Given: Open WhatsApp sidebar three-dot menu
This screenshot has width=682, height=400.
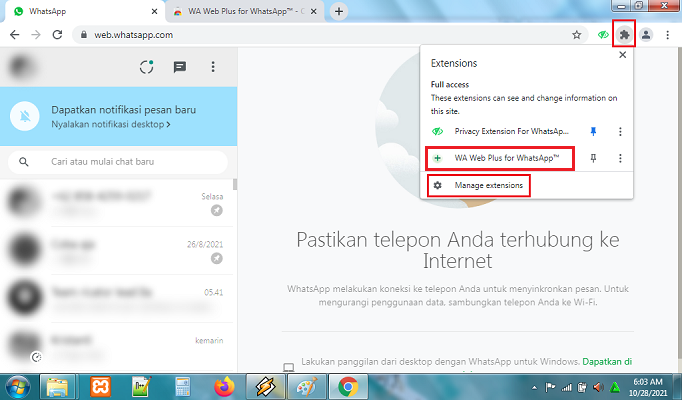Looking at the screenshot, I should point(213,67).
